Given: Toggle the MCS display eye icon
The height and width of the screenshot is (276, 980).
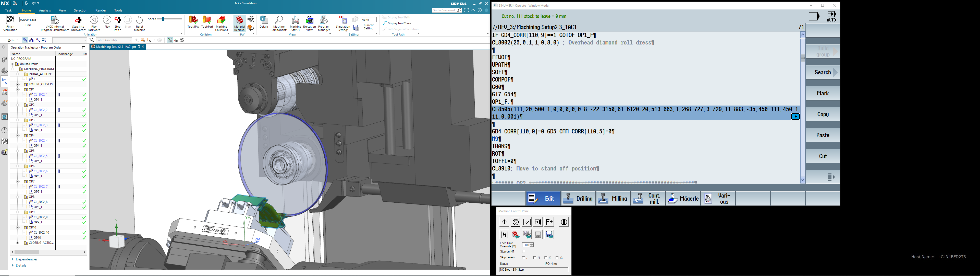Looking at the screenshot, I should point(170,40).
